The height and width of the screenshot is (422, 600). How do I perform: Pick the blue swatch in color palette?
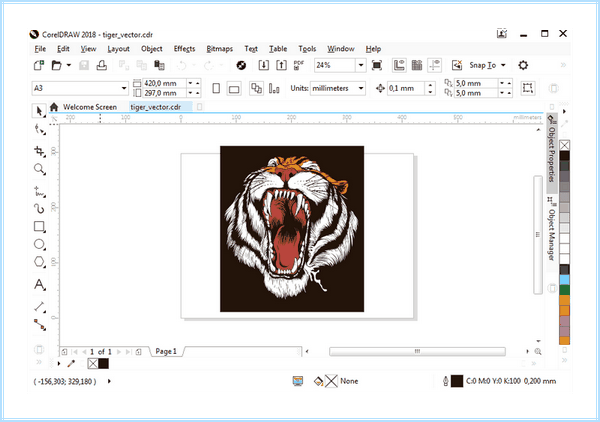click(x=564, y=280)
